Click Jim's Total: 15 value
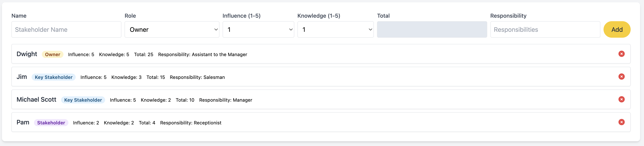Image resolution: width=644 pixels, height=146 pixels. click(156, 77)
